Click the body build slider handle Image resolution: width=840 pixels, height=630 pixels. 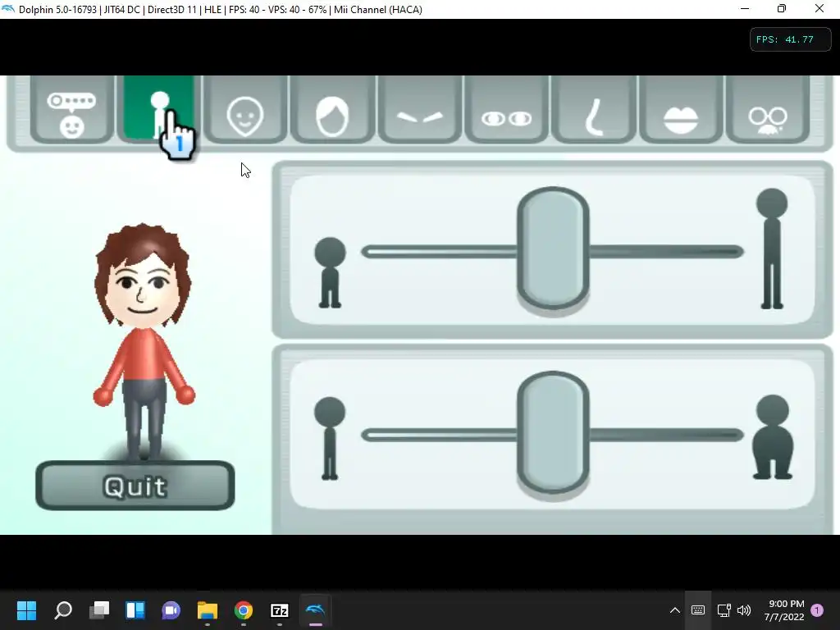(554, 432)
